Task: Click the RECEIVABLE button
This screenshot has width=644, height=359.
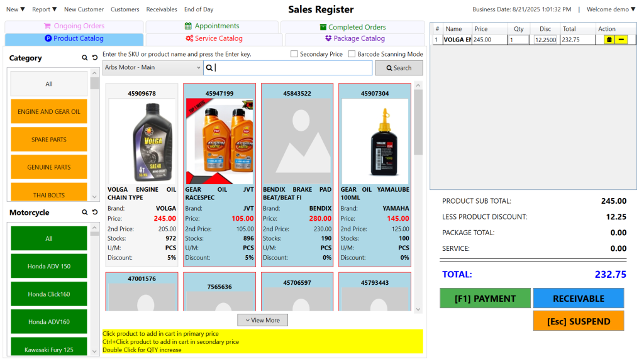Action: click(x=579, y=298)
